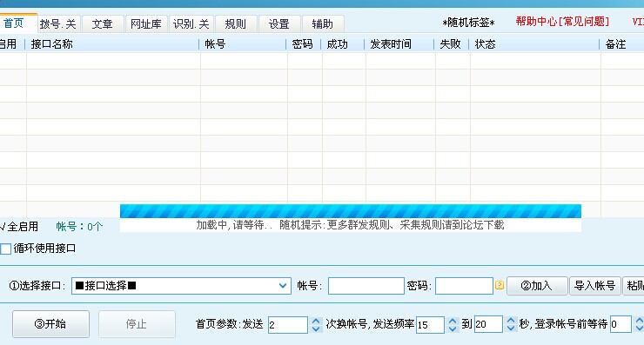
Task: Open the 文章 tab
Action: coord(103,23)
